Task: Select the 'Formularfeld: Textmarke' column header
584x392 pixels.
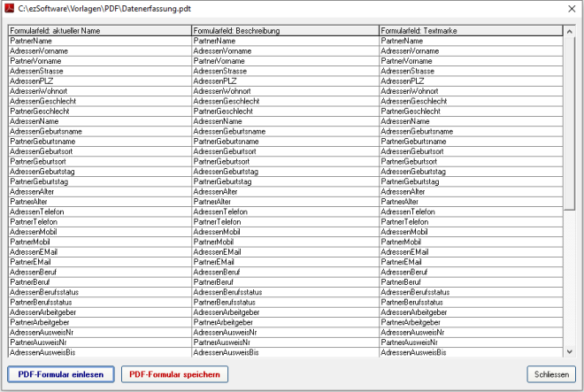Action: (471, 31)
